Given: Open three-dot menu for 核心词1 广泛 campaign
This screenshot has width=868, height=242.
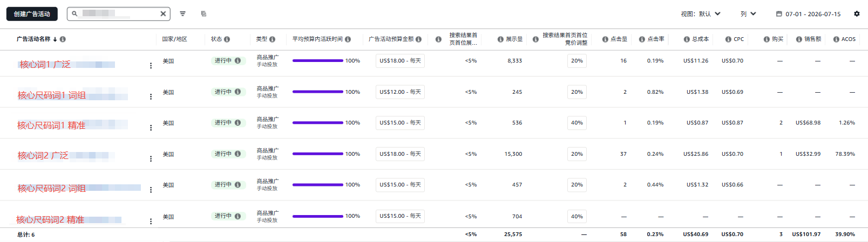Looking at the screenshot, I should (151, 65).
